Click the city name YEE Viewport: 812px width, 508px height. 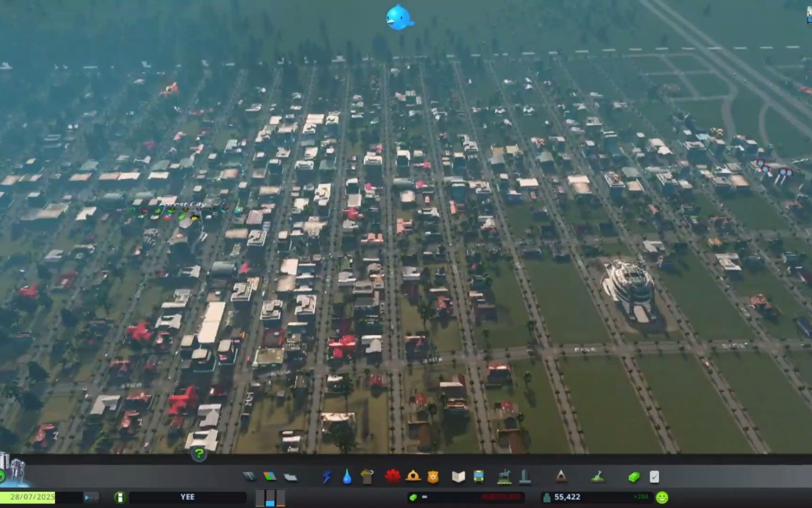pyautogui.click(x=187, y=497)
